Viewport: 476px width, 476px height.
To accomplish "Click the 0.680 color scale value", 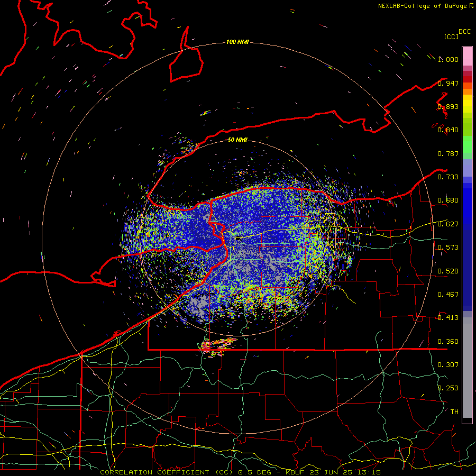I will coord(448,200).
